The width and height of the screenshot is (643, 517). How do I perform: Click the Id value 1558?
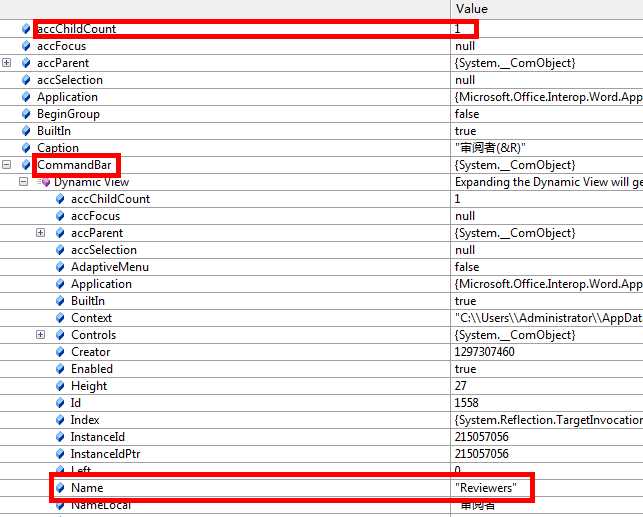click(x=466, y=403)
